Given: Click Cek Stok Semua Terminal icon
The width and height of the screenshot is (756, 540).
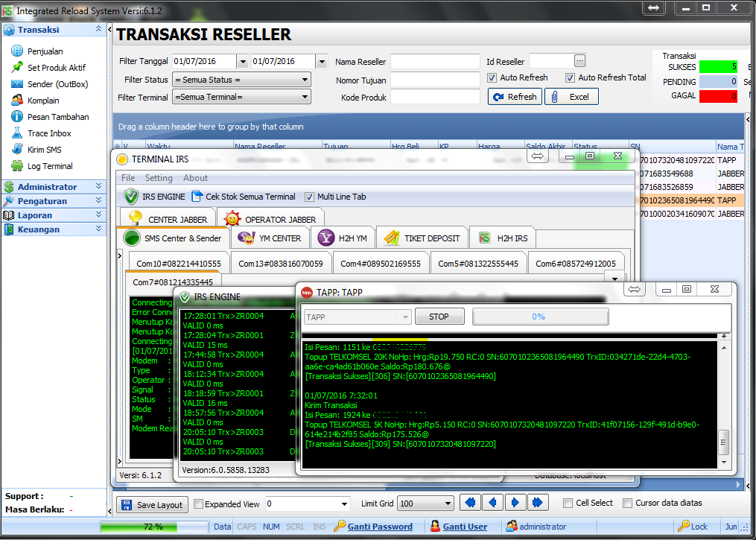Looking at the screenshot, I should [197, 196].
